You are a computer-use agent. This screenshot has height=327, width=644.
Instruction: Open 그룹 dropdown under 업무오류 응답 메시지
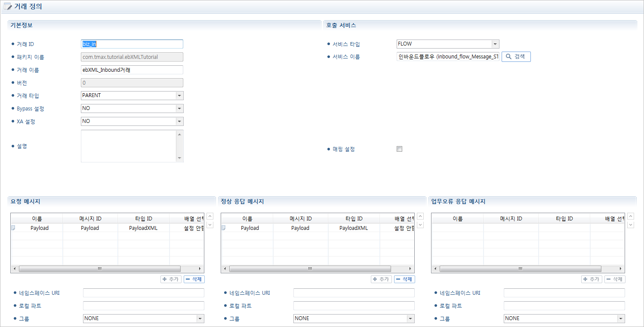[620, 318]
